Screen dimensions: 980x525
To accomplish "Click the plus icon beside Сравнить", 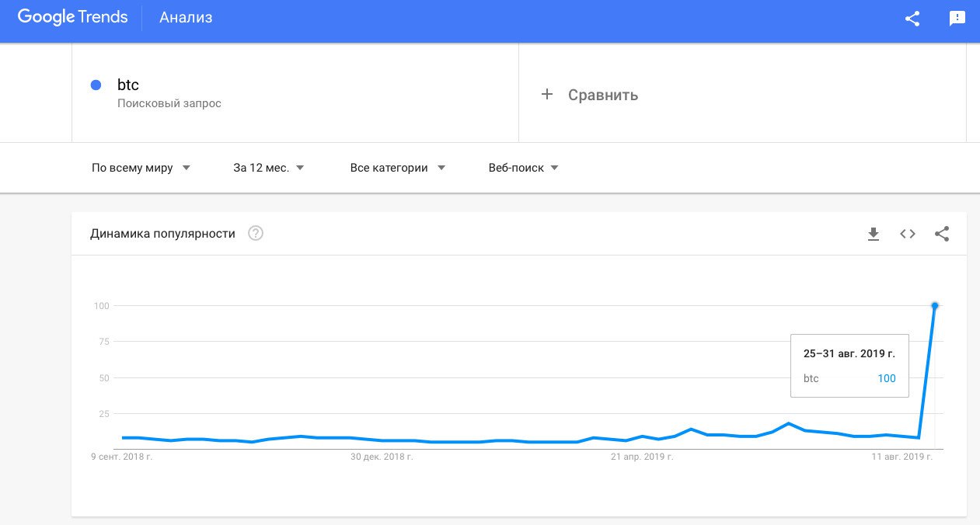I will (547, 94).
